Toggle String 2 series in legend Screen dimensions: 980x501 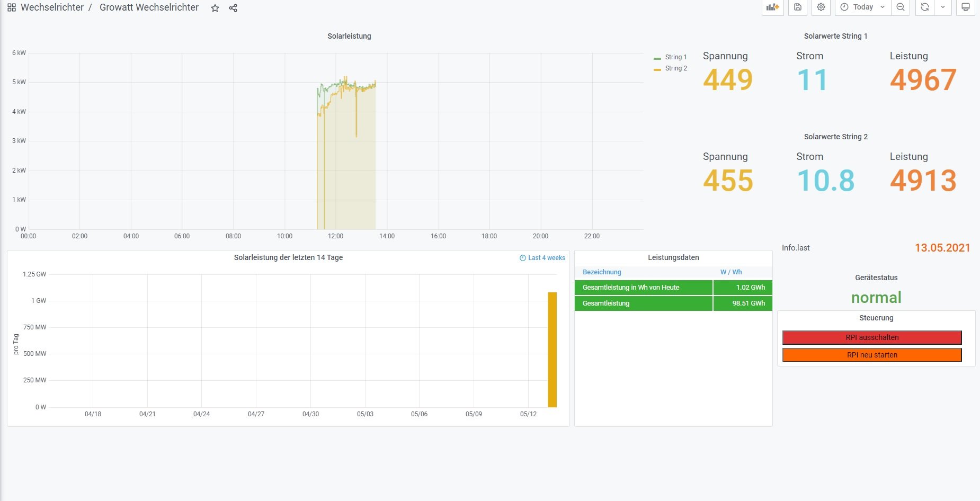(675, 68)
